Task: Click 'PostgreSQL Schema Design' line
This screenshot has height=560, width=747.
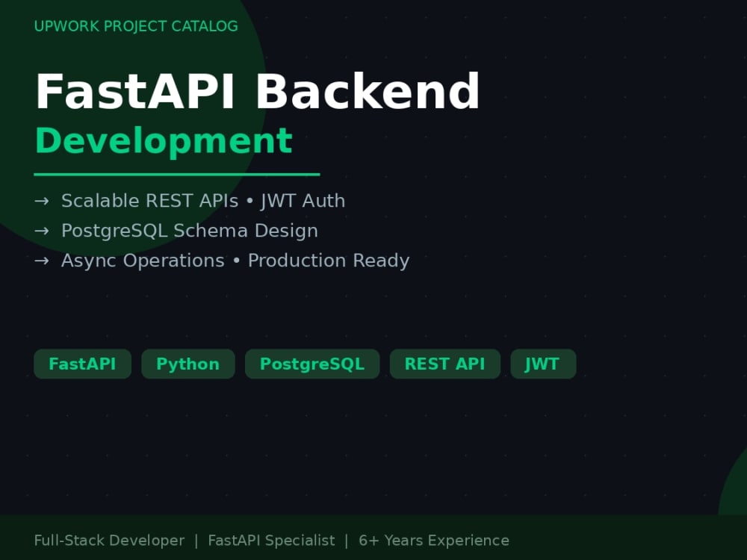Action: pyautogui.click(x=190, y=231)
